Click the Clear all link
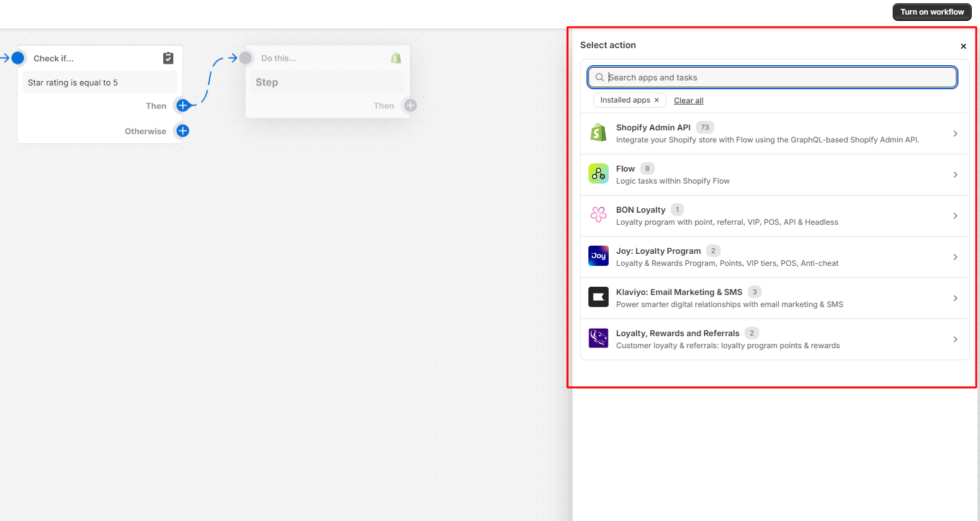The height and width of the screenshot is (521, 980). (x=688, y=101)
